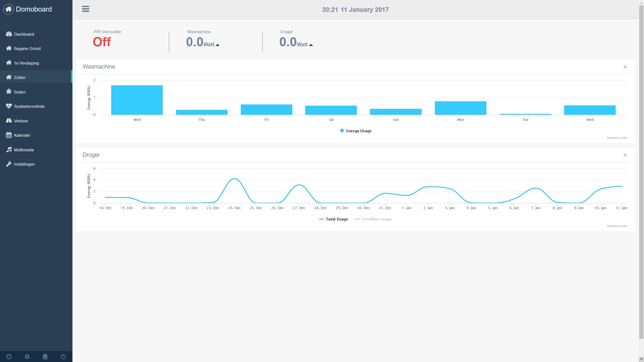Click the page scrollbar up arrow
The width and height of the screenshot is (644, 362).
pos(641,2)
